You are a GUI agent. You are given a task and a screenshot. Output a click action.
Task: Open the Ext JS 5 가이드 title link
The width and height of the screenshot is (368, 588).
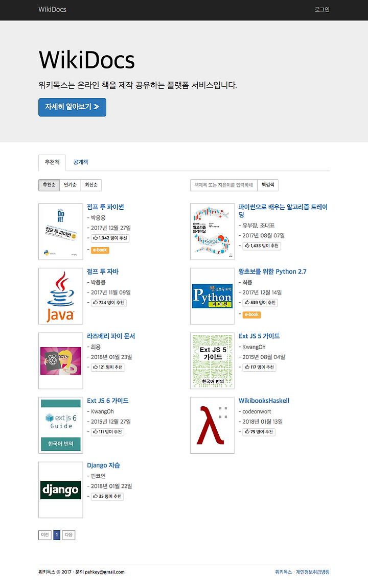tap(259, 336)
